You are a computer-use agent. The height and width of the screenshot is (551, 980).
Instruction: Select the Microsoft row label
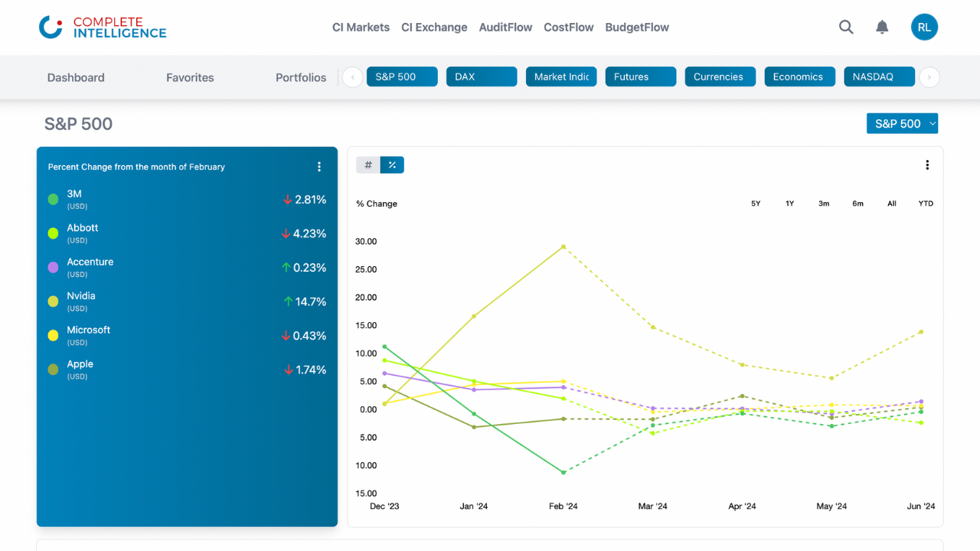point(89,330)
